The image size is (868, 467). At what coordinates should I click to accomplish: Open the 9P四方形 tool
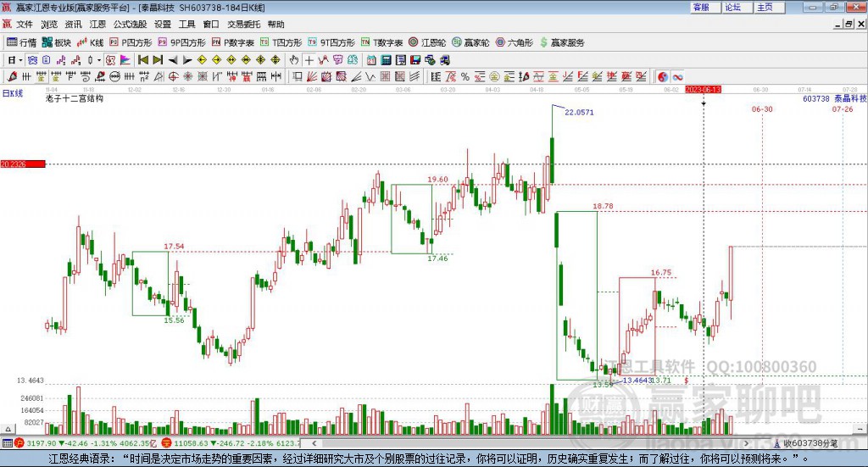click(x=181, y=42)
